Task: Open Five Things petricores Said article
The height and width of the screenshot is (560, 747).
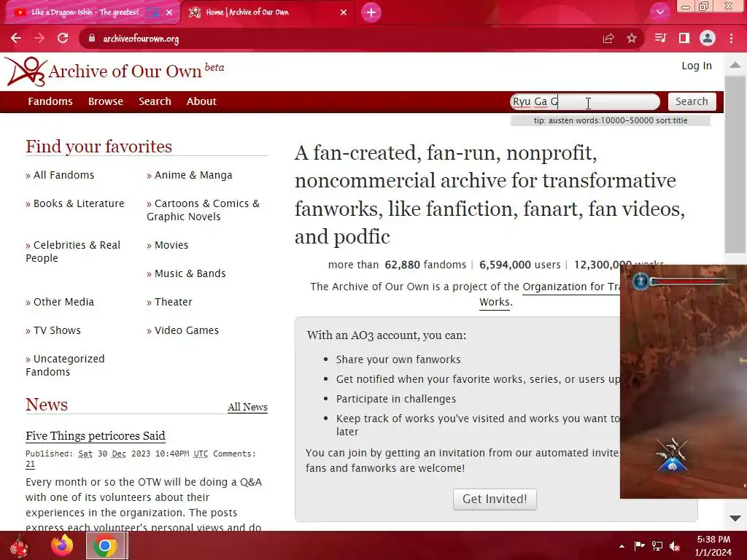Action: pyautogui.click(x=96, y=436)
